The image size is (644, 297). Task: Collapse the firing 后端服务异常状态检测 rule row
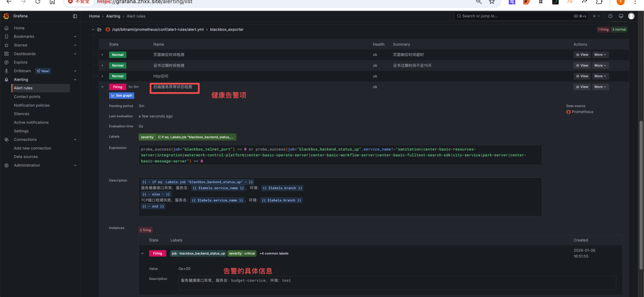102,87
